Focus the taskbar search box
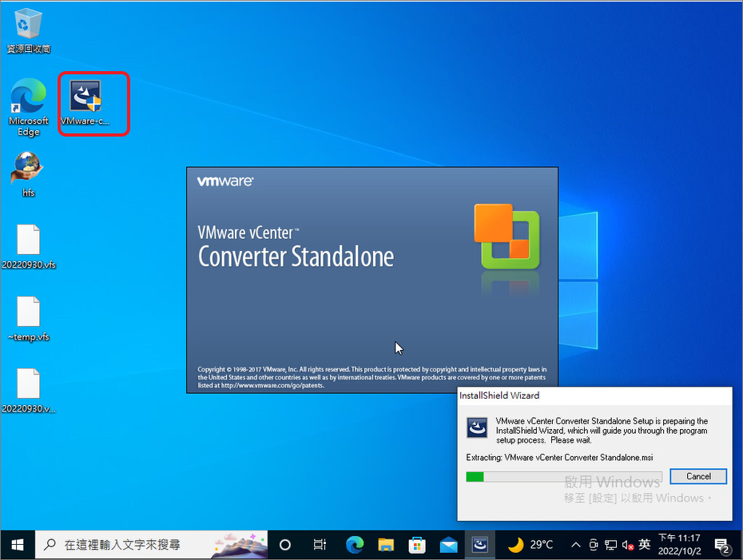The height and width of the screenshot is (560, 743). [x=152, y=545]
